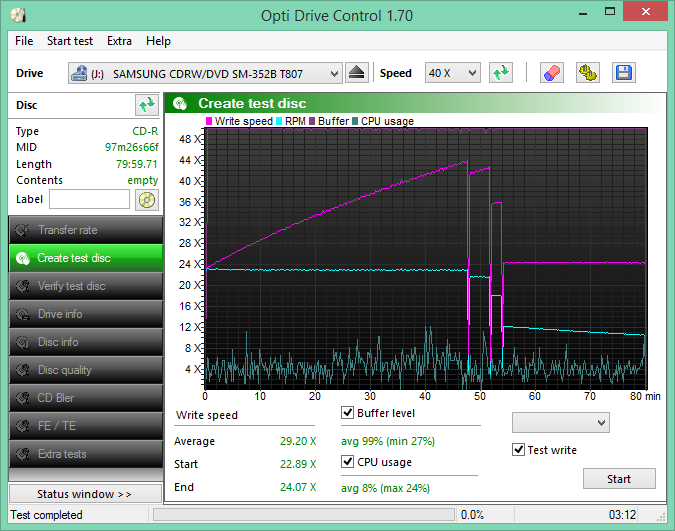Click the CPU stat avg 8% (max 24%)

385,488
